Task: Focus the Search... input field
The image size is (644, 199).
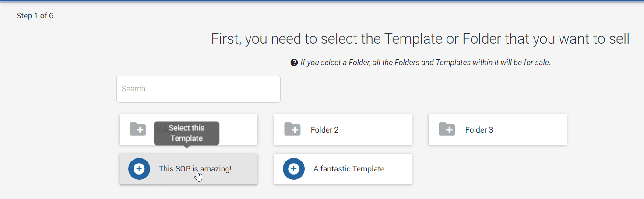Action: 198,89
